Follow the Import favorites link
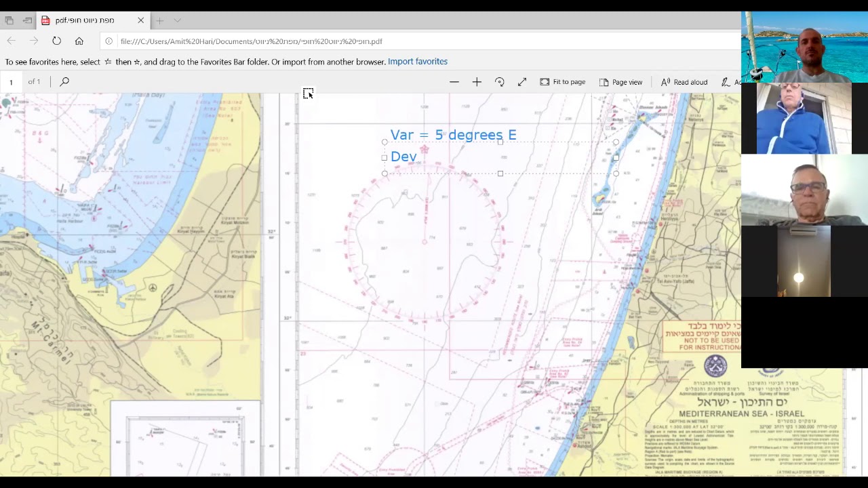 pyautogui.click(x=418, y=62)
